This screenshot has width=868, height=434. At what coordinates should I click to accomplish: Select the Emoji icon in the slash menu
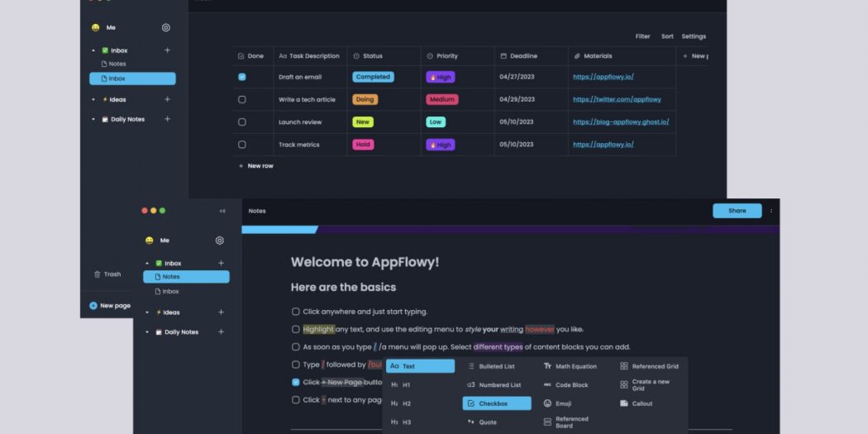pos(547,403)
